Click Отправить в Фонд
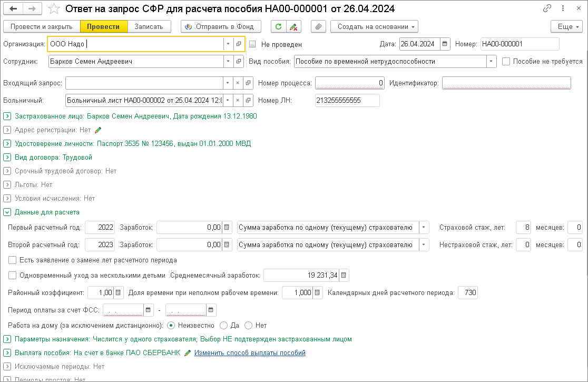This screenshot has height=382, width=588. click(221, 27)
